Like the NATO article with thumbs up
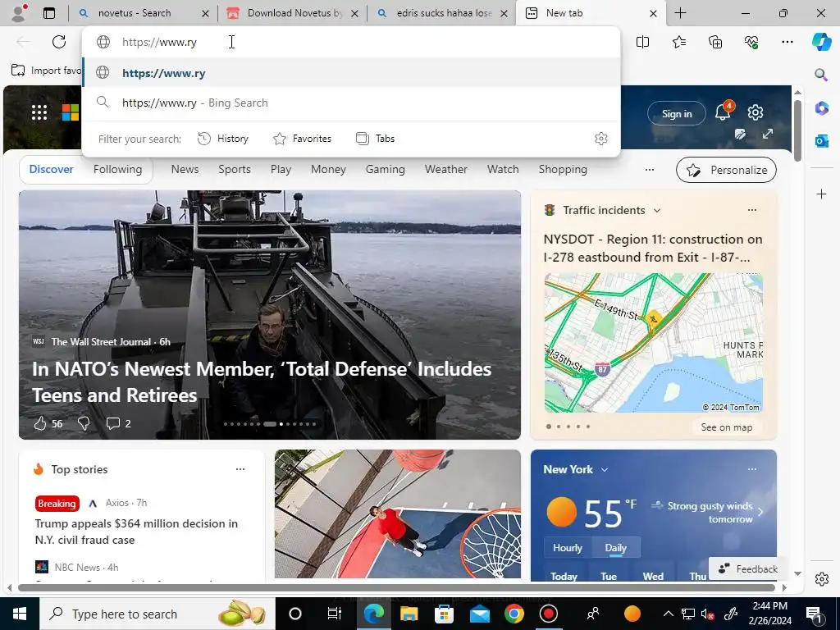 (x=40, y=424)
